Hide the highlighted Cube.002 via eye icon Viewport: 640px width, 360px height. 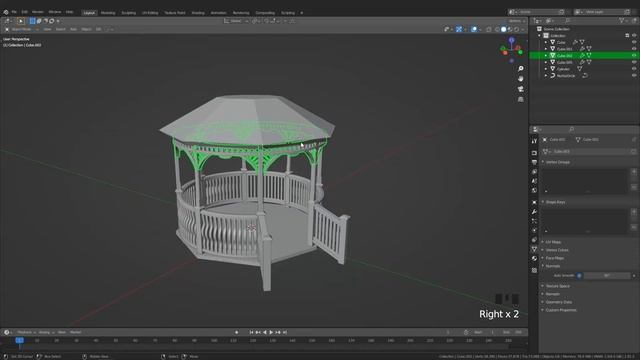[x=634, y=56]
